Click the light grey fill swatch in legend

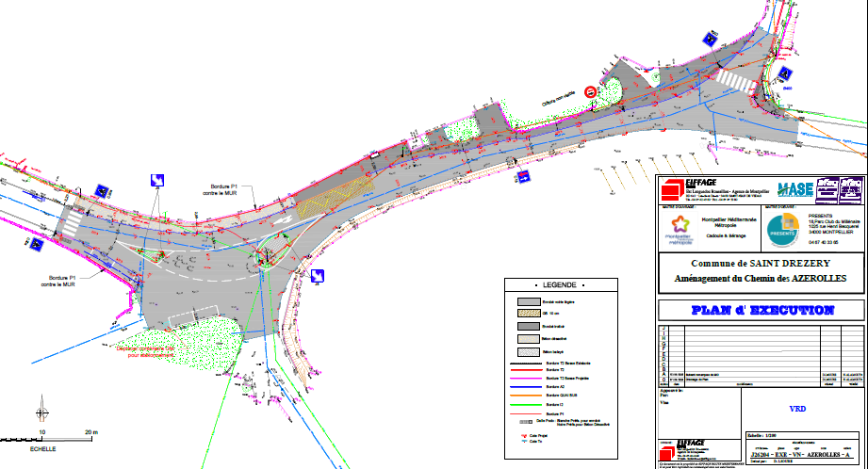click(x=529, y=302)
